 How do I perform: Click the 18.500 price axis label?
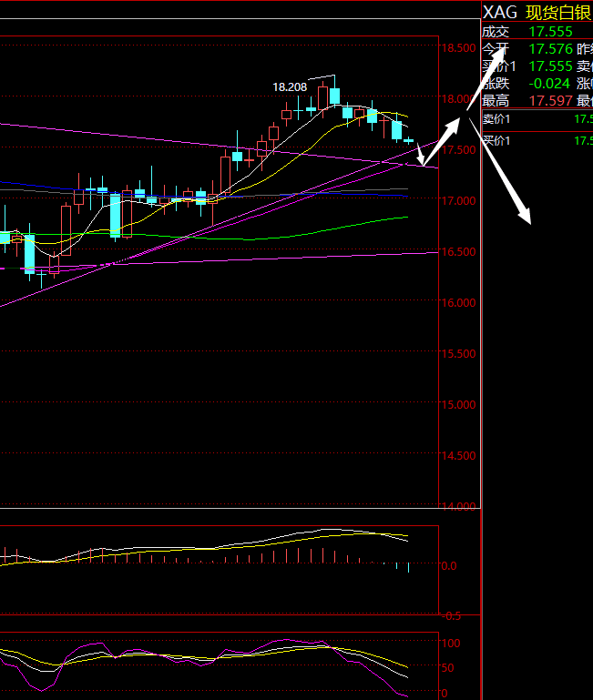[x=459, y=47]
